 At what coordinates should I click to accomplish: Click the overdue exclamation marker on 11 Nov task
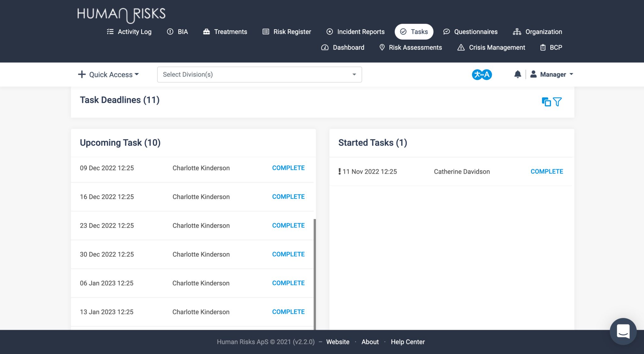pos(339,172)
